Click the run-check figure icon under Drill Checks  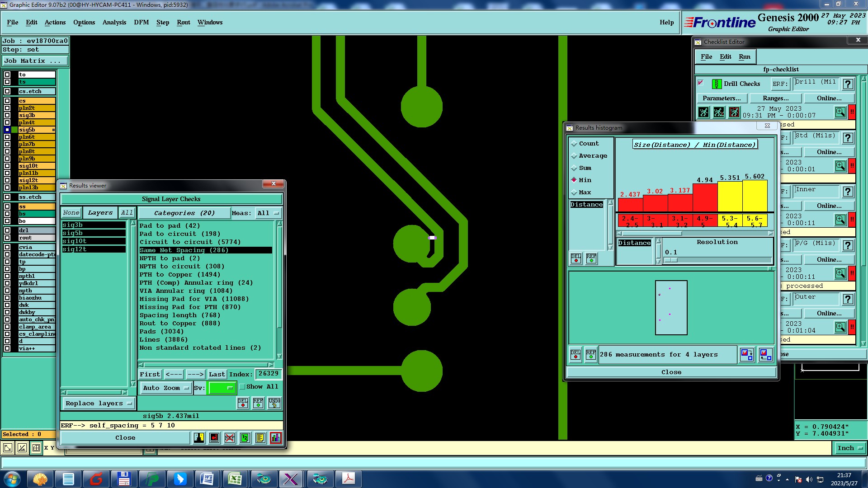[703, 112]
